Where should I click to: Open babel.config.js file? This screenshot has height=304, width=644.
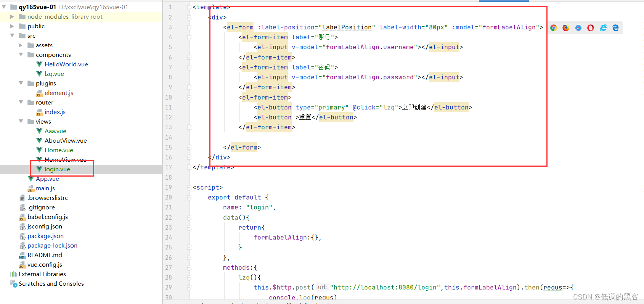point(48,217)
